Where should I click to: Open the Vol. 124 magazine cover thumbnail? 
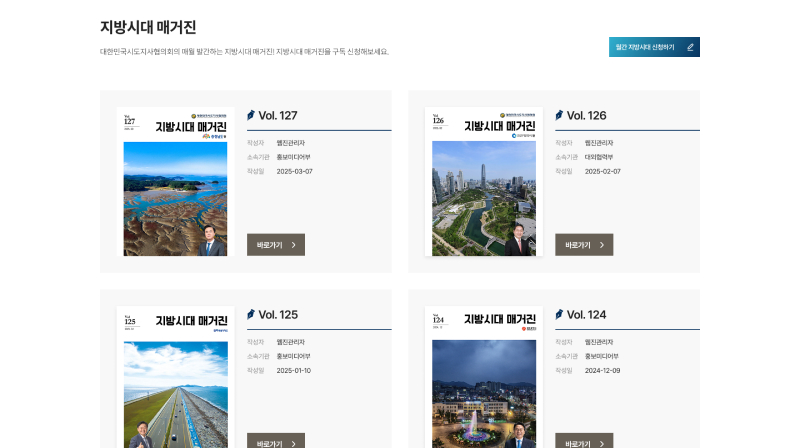(x=484, y=377)
